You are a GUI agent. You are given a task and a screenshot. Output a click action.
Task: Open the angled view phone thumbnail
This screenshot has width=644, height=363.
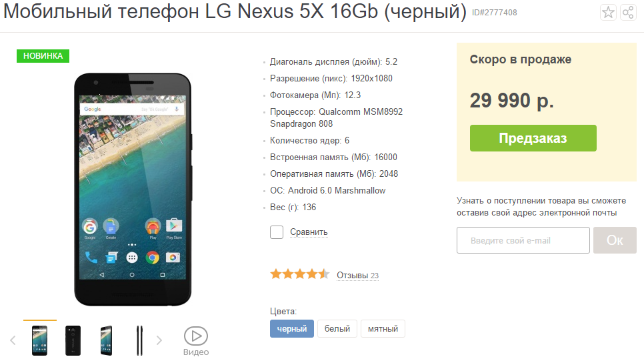[107, 340]
